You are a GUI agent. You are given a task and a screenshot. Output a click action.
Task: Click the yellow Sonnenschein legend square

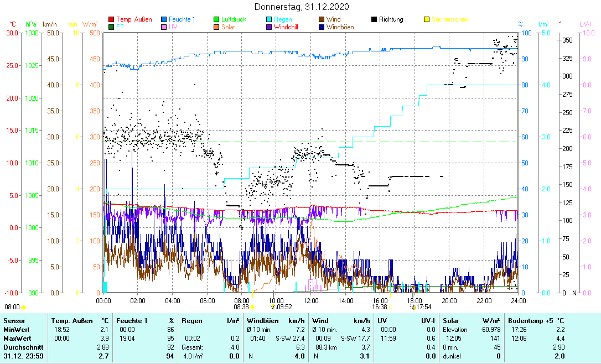point(427,19)
